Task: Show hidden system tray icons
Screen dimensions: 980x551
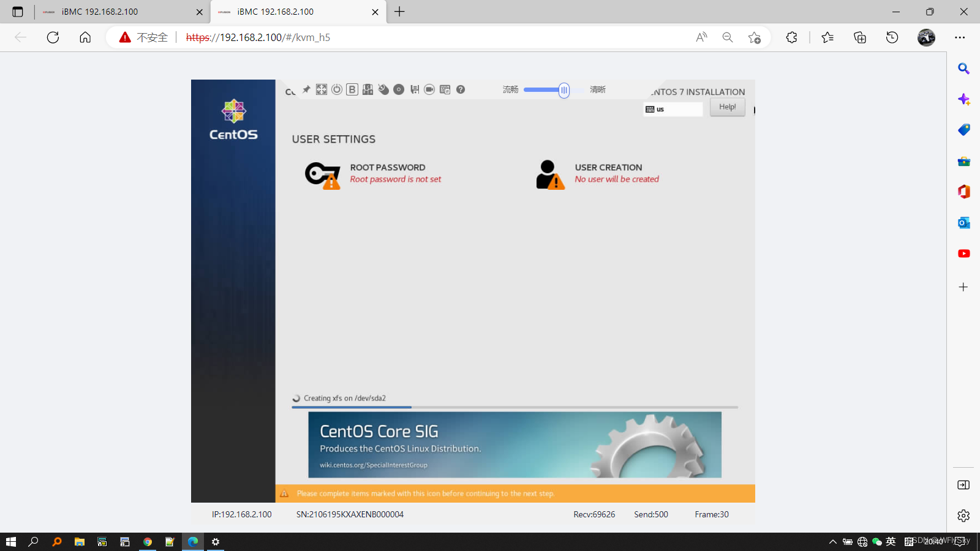Action: point(832,542)
